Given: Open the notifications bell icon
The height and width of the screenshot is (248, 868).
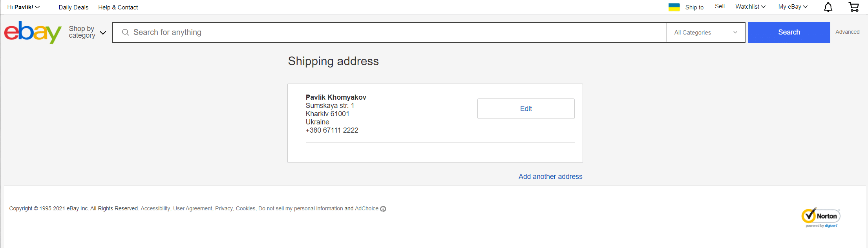Looking at the screenshot, I should click(x=828, y=7).
